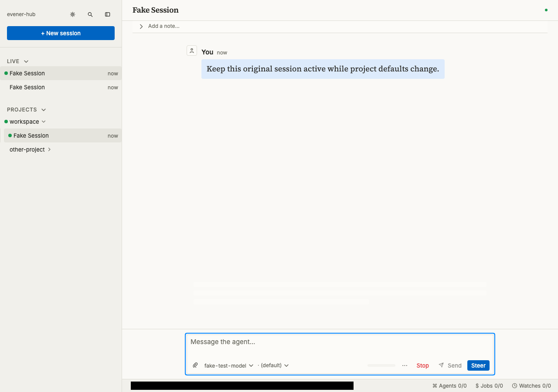
Task: Open the Watches 0/0 status item
Action: [531, 386]
